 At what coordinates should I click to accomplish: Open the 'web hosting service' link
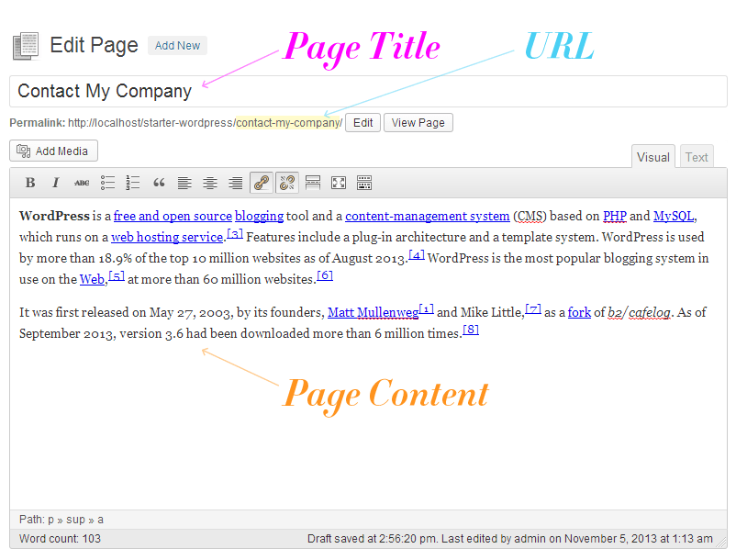[x=167, y=237]
